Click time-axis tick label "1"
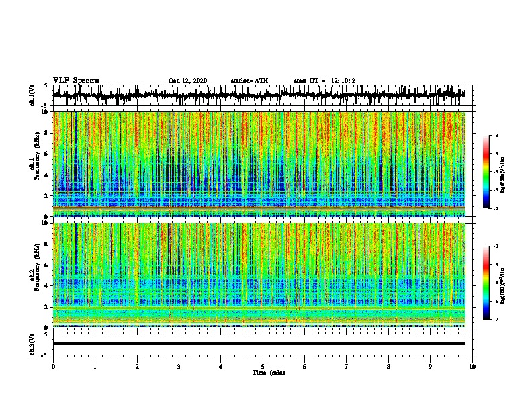 tap(95, 366)
